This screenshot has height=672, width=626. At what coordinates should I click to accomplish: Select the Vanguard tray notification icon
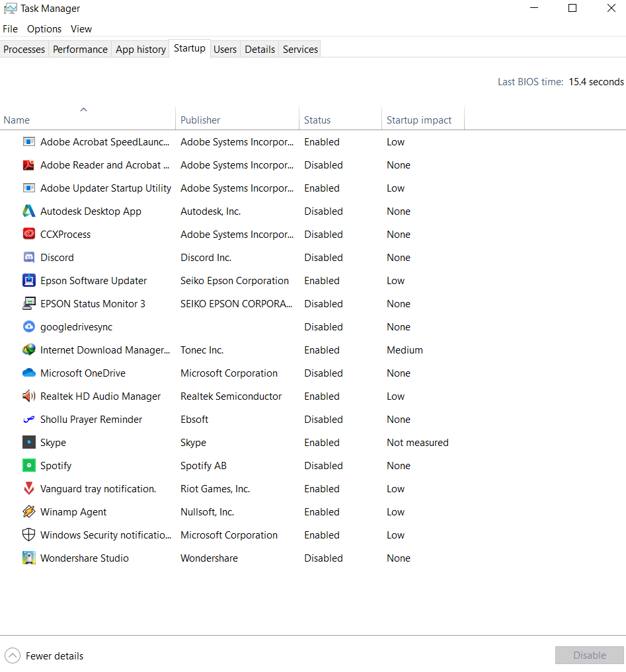point(28,489)
